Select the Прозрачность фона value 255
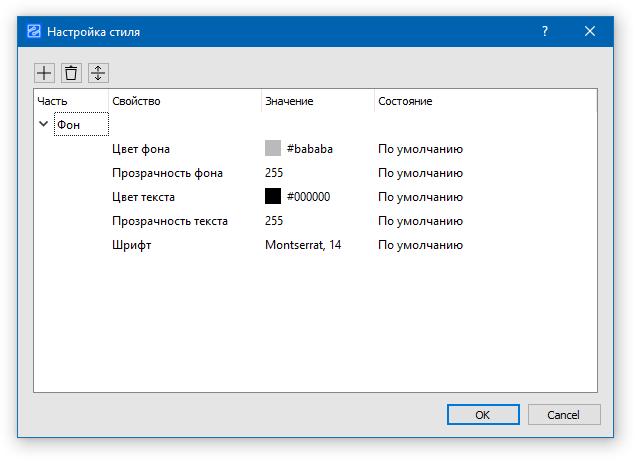Screen dimensions: 635x460 (274, 173)
